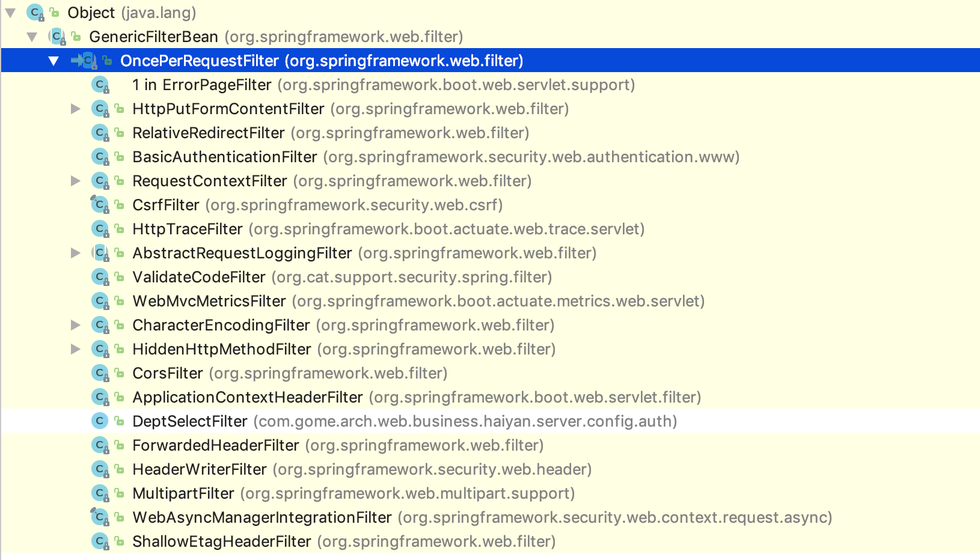The height and width of the screenshot is (560, 980).
Task: Click the class icon next to Object
Action: [x=34, y=12]
